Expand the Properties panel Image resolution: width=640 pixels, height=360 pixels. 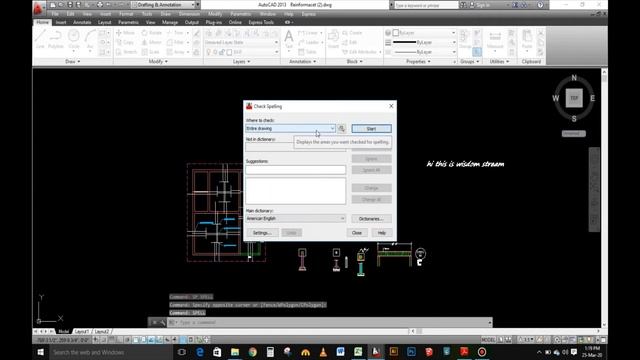pyautogui.click(x=418, y=61)
